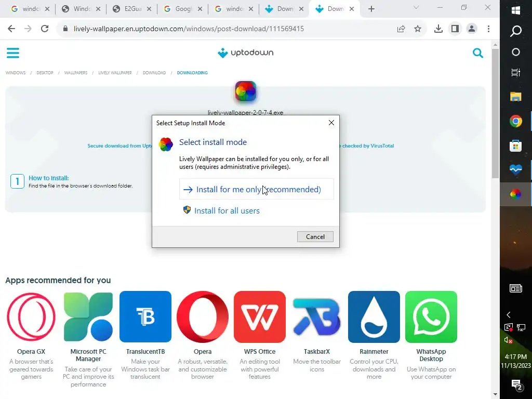Viewport: 532px width, 399px height.
Task: Open WhatsApp Desktop app icon
Action: 431,316
